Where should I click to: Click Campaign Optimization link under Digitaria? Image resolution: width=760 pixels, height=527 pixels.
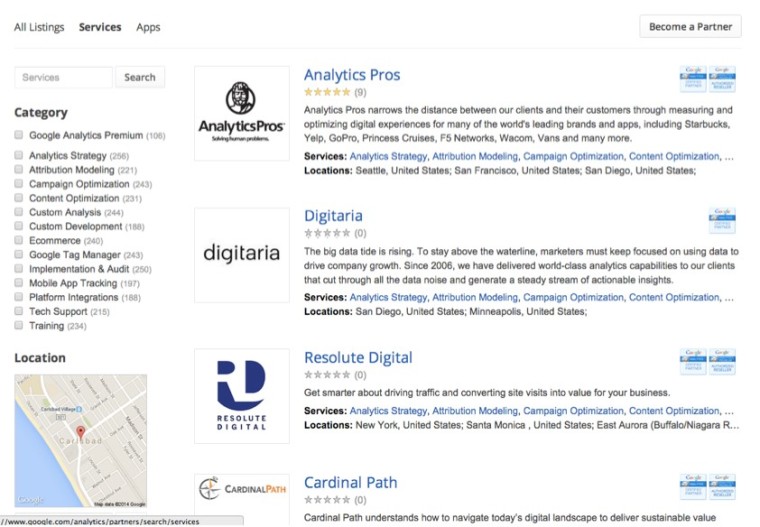click(x=573, y=297)
